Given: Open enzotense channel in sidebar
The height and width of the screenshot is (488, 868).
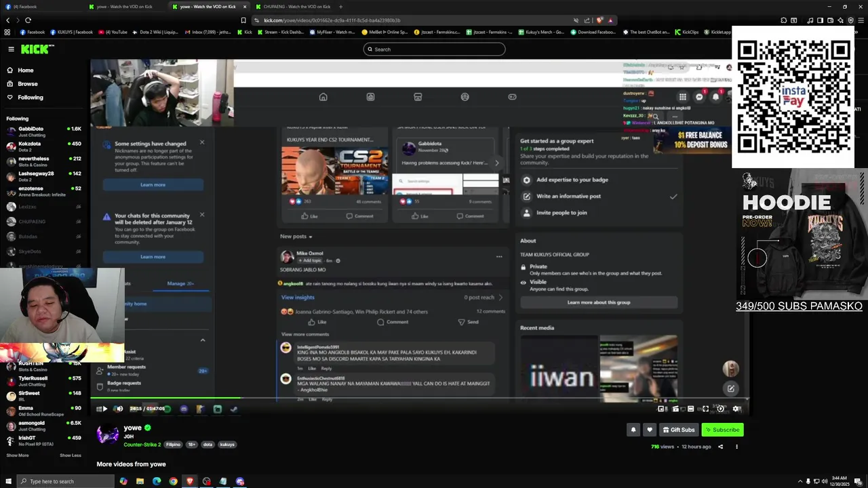Looking at the screenshot, I should coord(44,190).
